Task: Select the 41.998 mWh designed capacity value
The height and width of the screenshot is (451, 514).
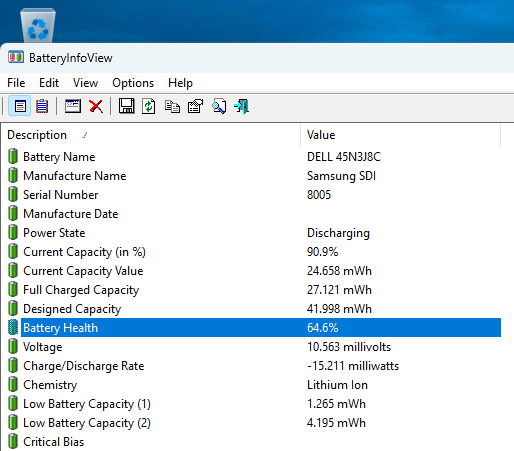Action: pyautogui.click(x=339, y=309)
